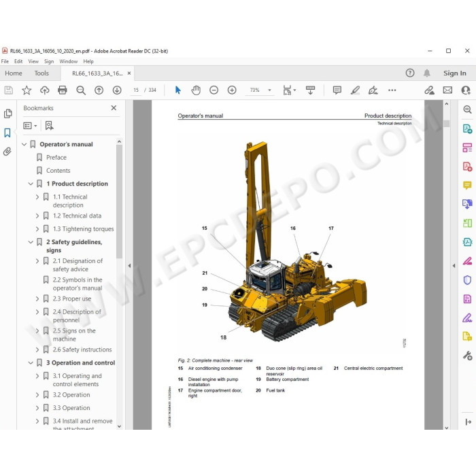Collapse 1 Product description bookmark
This screenshot has width=476, height=476.
[x=31, y=184]
